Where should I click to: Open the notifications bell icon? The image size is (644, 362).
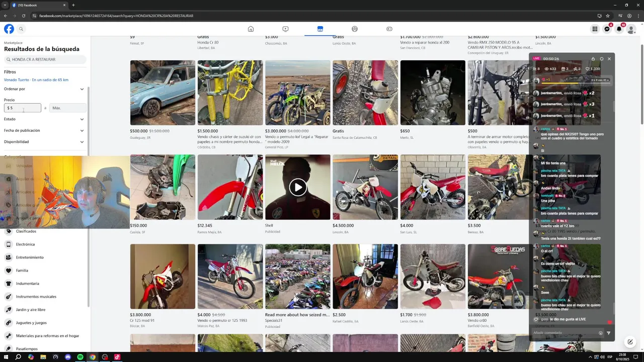(x=619, y=29)
